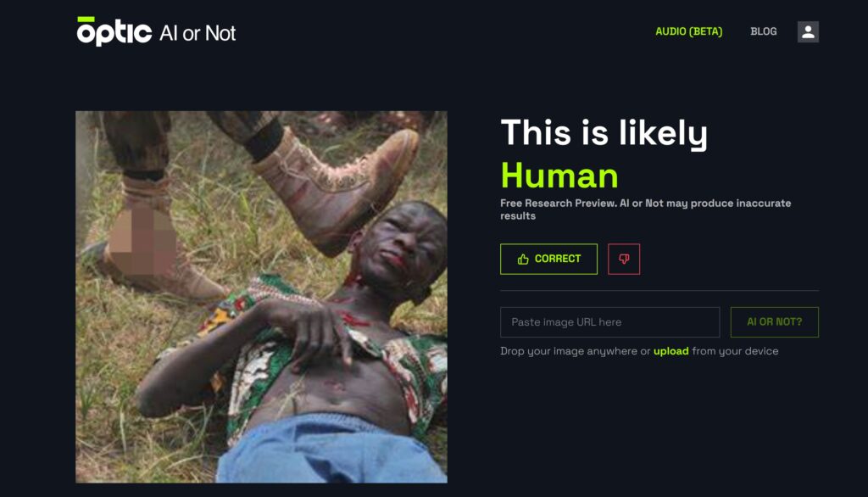Click the "This is likely" heading
868x497 pixels.
[x=604, y=133]
